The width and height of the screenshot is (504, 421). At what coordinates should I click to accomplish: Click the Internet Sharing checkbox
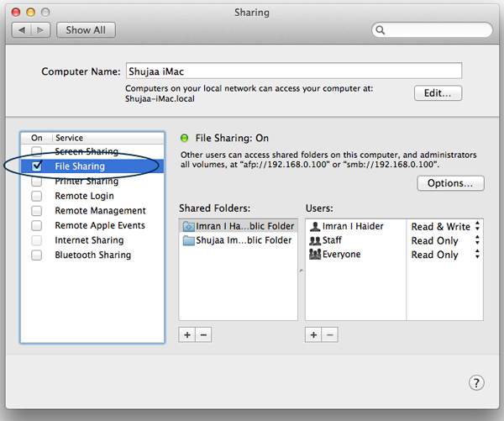pyautogui.click(x=37, y=240)
